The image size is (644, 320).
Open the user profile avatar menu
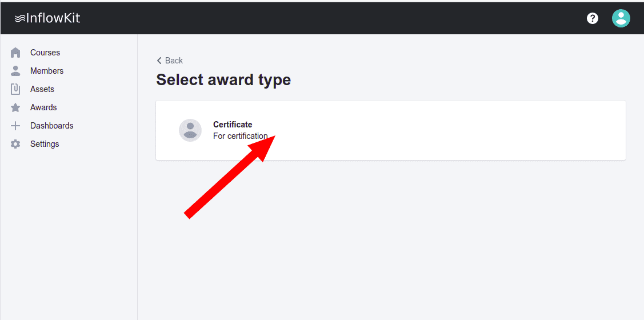621,18
